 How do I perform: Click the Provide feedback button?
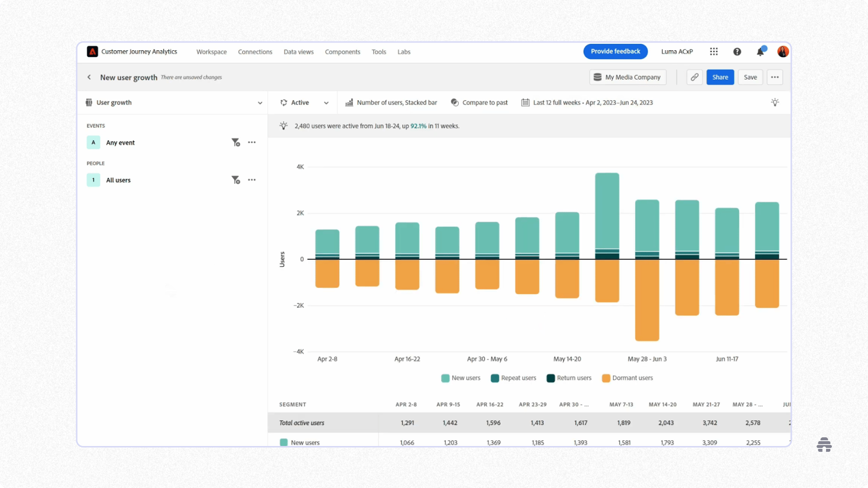coord(615,52)
